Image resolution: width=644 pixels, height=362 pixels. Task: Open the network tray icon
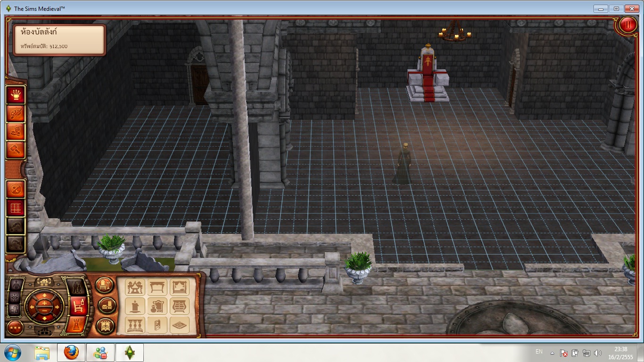tap(586, 353)
